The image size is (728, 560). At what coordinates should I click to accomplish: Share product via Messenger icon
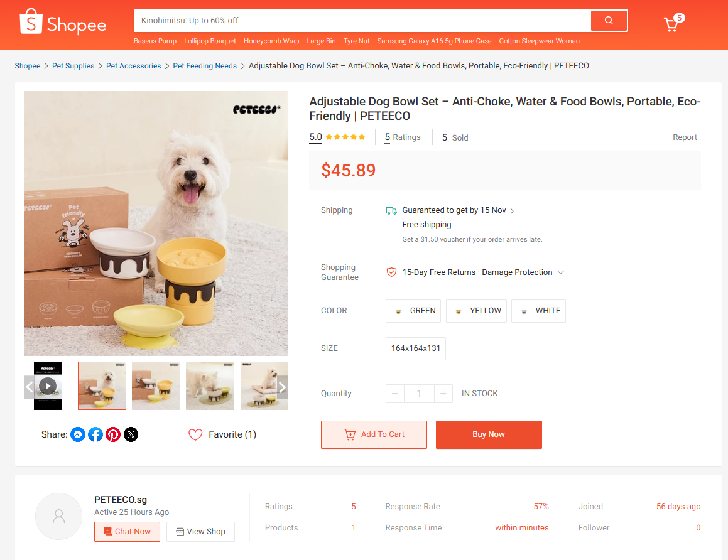point(78,434)
